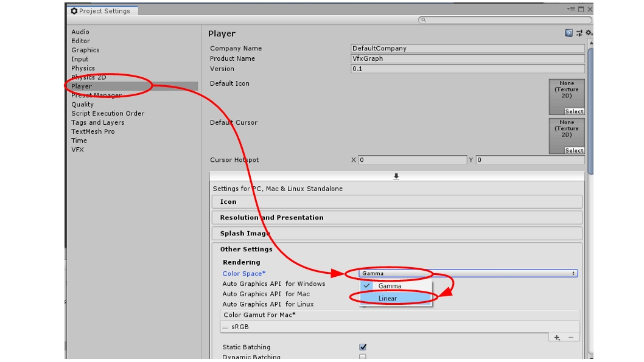
Task: Toggle the Static Batching checkbox
Action: click(x=363, y=347)
